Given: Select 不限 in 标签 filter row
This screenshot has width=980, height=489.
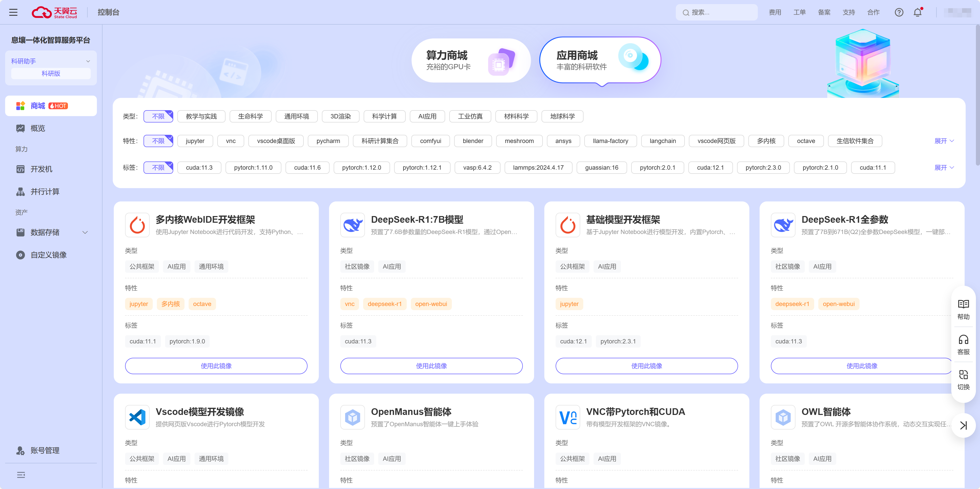Looking at the screenshot, I should pos(158,167).
